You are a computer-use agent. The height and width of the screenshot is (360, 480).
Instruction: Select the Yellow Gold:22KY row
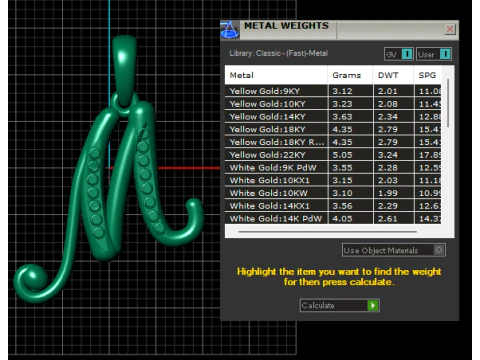[x=333, y=155]
